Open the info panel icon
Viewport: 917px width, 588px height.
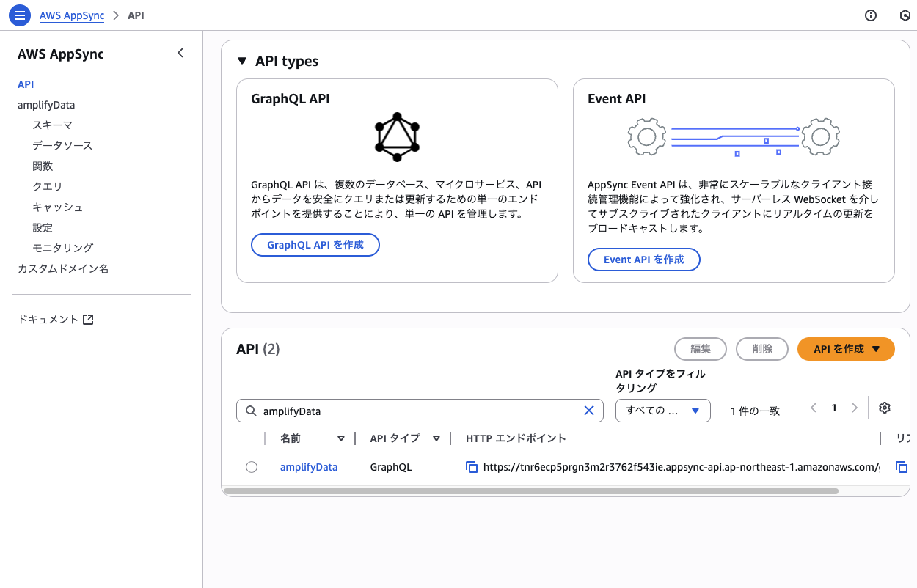[x=871, y=15]
